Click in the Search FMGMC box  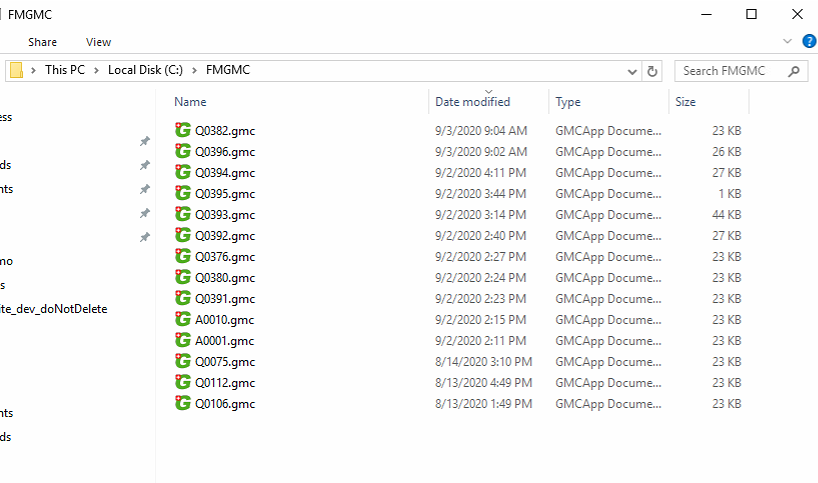click(x=730, y=71)
